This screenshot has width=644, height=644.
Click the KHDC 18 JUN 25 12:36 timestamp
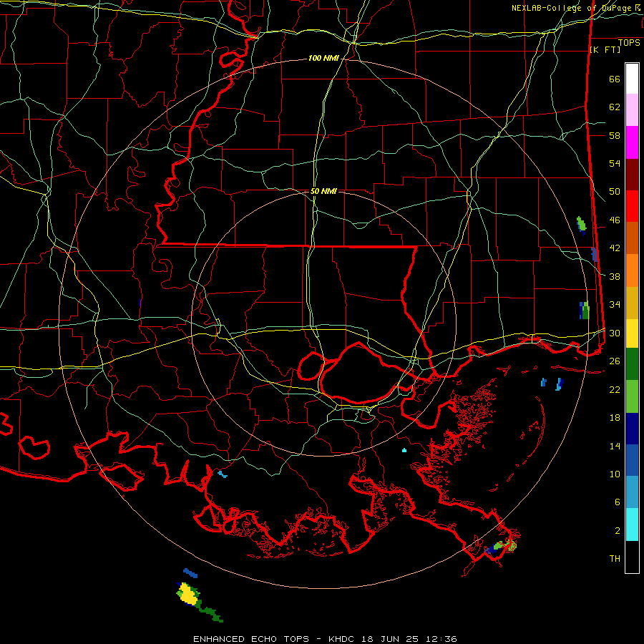pos(392,639)
